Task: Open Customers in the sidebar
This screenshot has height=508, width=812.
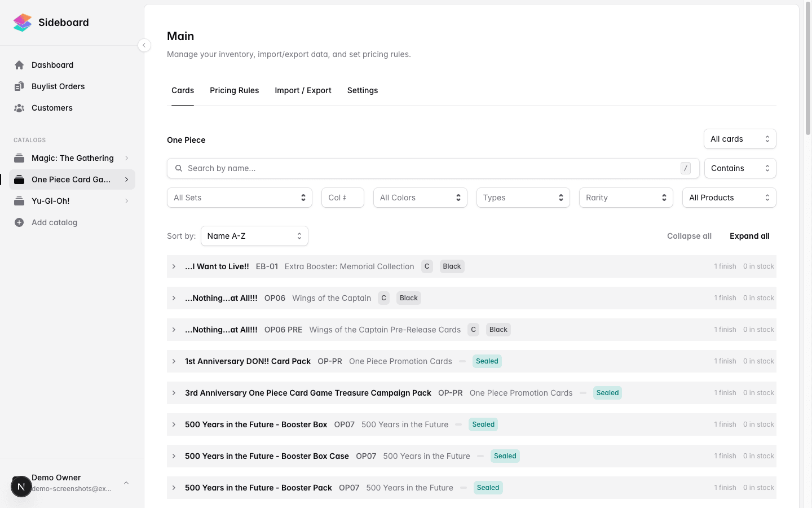Action: [72, 108]
